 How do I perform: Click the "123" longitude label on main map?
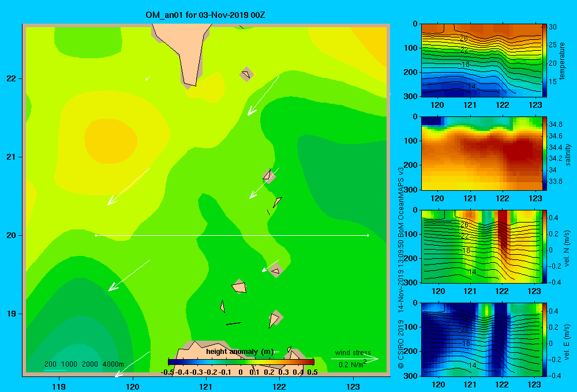click(x=353, y=386)
